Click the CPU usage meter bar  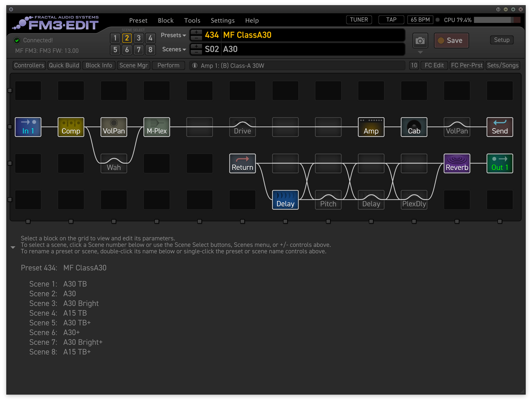(x=497, y=20)
